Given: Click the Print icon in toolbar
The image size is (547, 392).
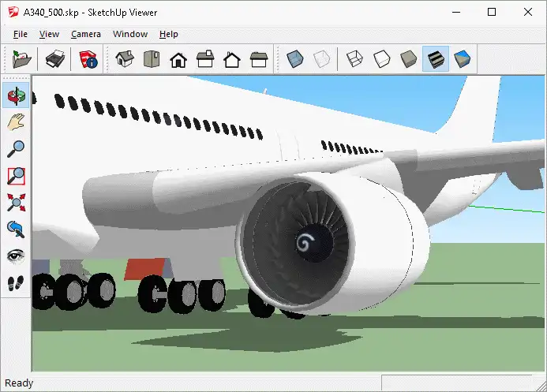Looking at the screenshot, I should pyautogui.click(x=55, y=59).
